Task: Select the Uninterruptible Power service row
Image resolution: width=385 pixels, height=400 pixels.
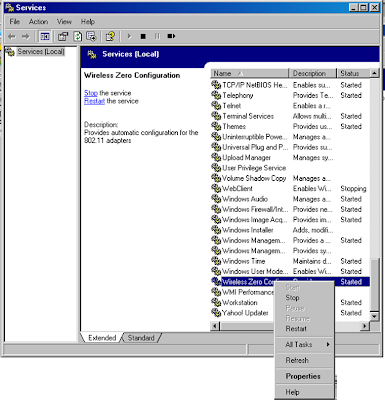Action: coord(290,137)
